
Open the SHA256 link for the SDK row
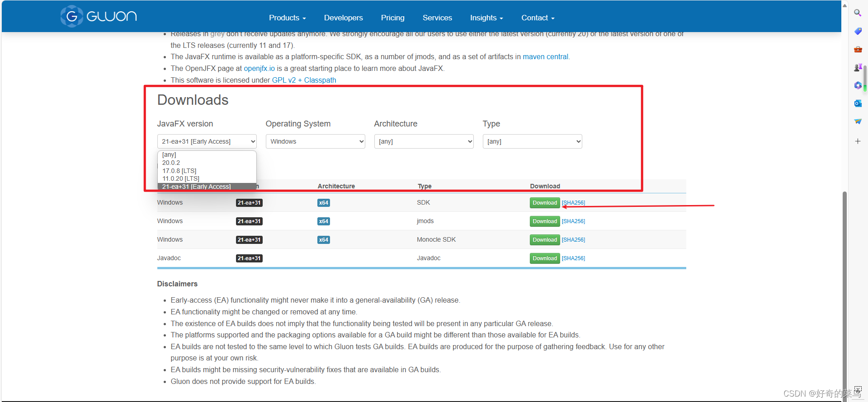(x=573, y=203)
